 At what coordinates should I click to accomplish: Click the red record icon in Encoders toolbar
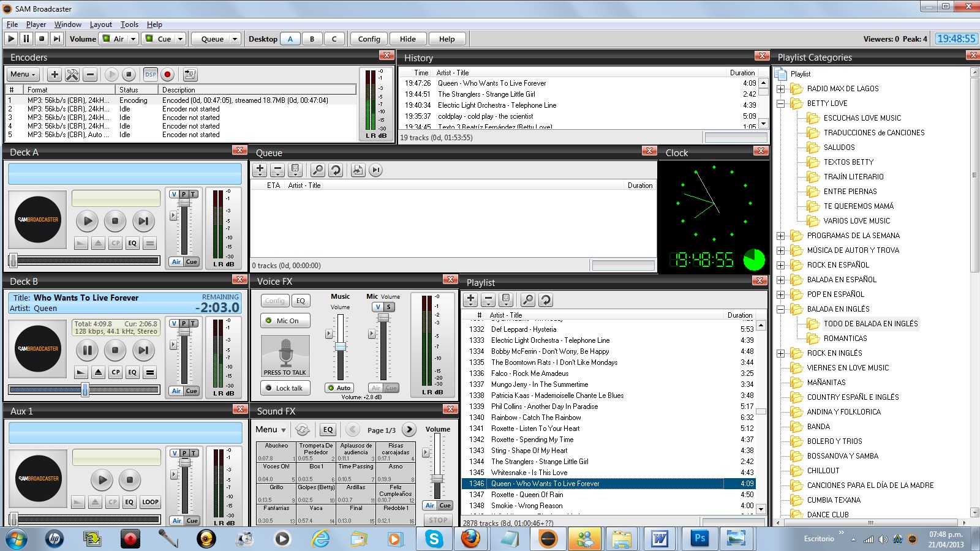(167, 75)
